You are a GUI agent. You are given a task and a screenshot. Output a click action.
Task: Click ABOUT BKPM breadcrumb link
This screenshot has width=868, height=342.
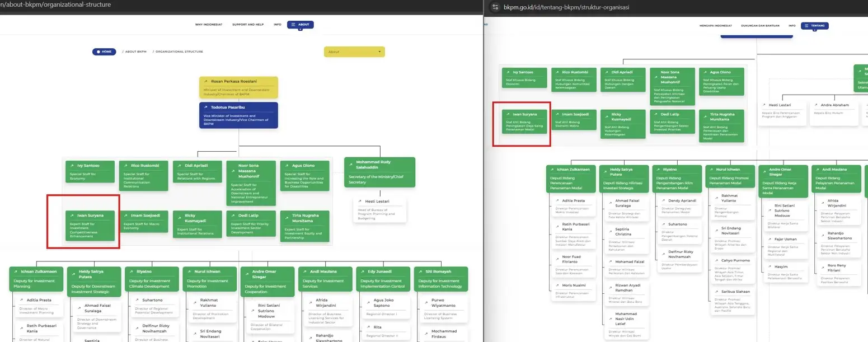click(x=135, y=51)
